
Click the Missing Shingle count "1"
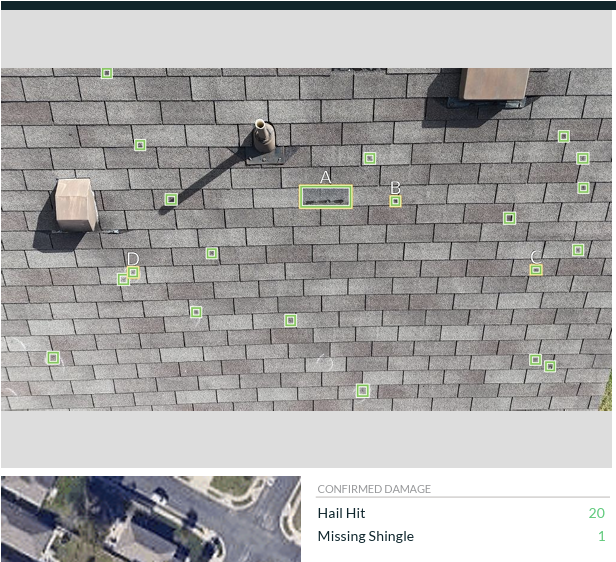pos(601,536)
